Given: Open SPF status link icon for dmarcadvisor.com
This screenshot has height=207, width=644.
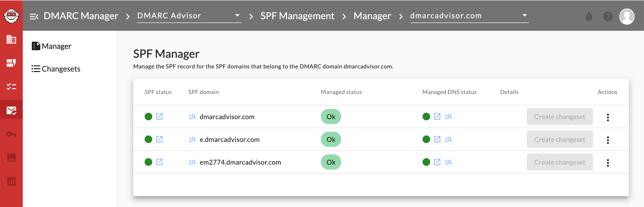Looking at the screenshot, I should click(159, 116).
